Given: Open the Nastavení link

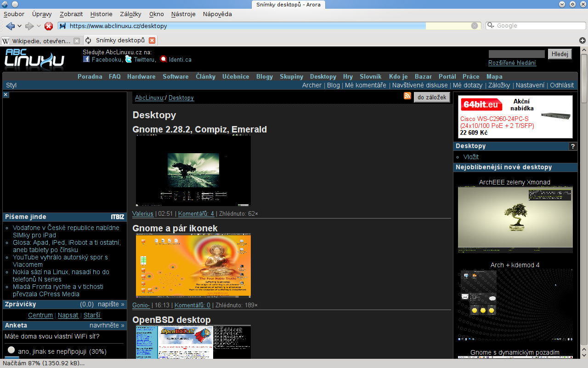Looking at the screenshot, I should 530,85.
